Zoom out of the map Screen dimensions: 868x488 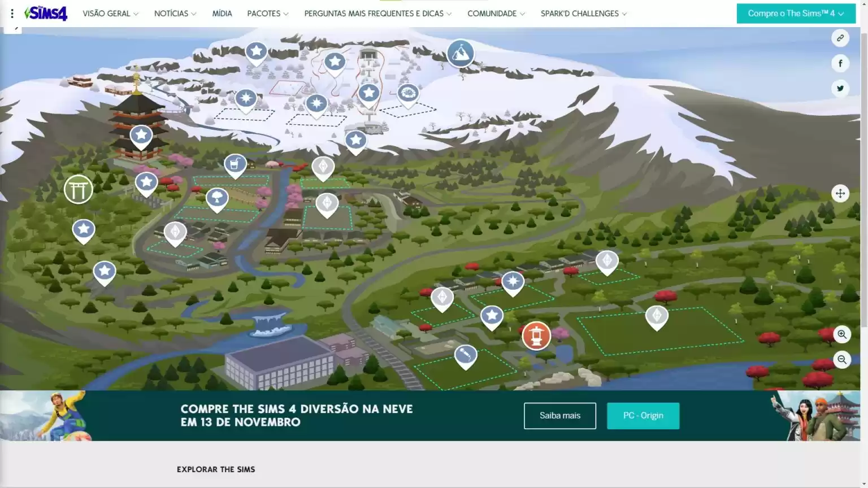[841, 360]
